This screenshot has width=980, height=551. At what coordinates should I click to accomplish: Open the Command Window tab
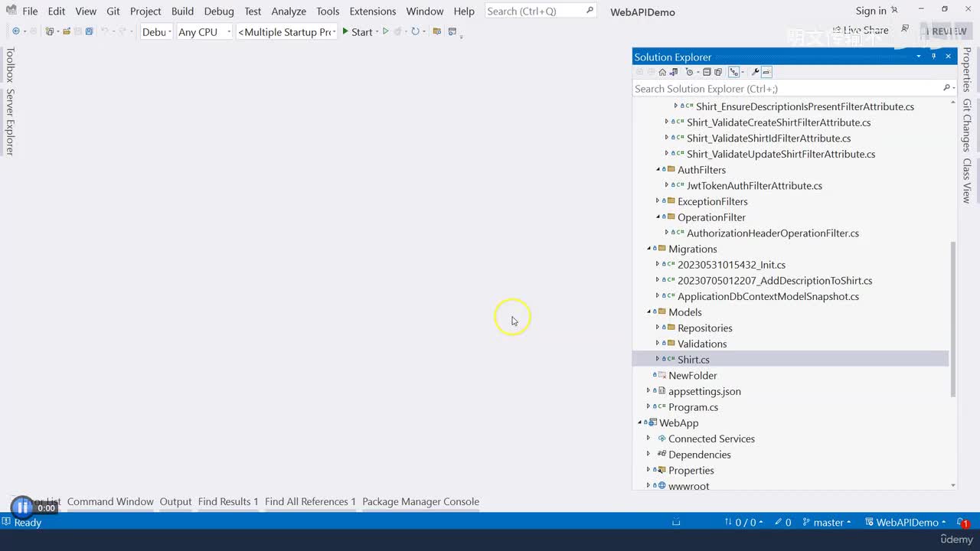(110, 502)
